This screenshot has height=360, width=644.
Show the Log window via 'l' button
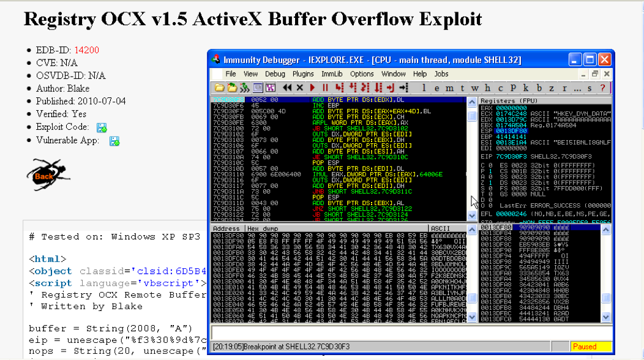424,88
